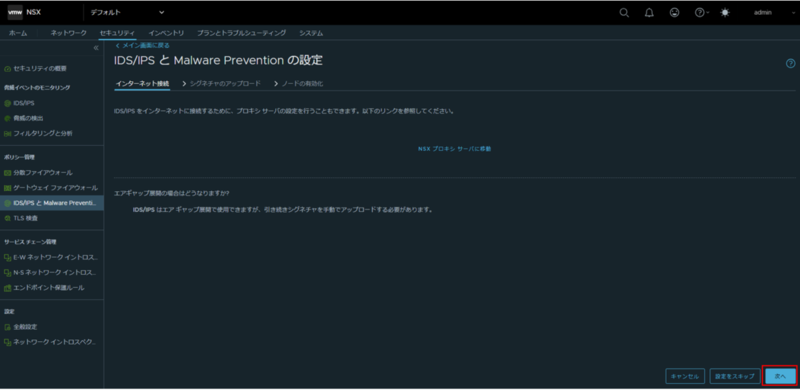Click the エンドポイント保護ルール icon

coord(7,288)
